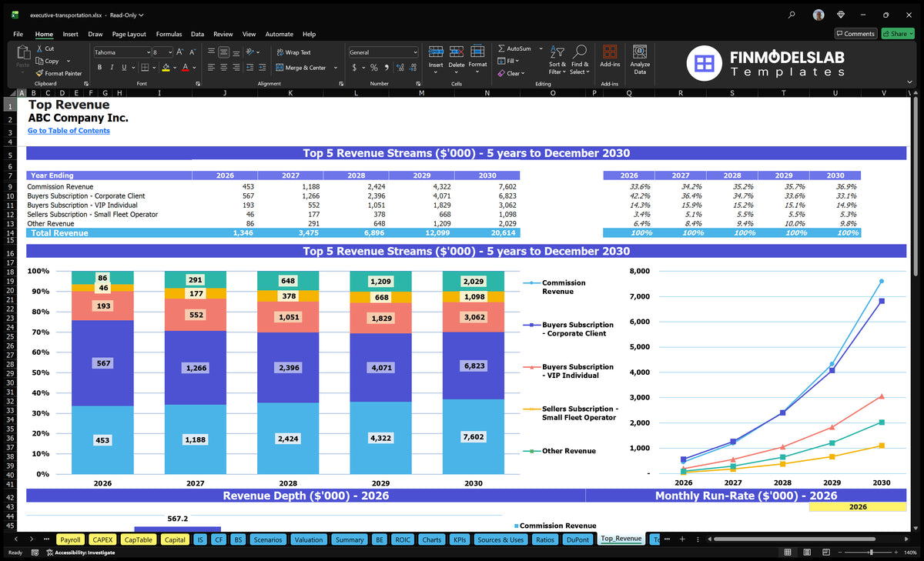
Task: Toggle underline formatting
Action: (124, 68)
